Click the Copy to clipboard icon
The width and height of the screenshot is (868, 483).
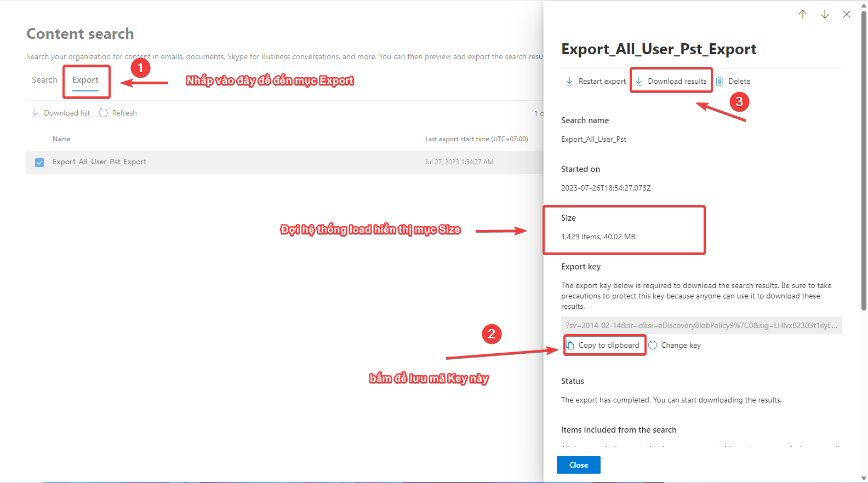[570, 345]
